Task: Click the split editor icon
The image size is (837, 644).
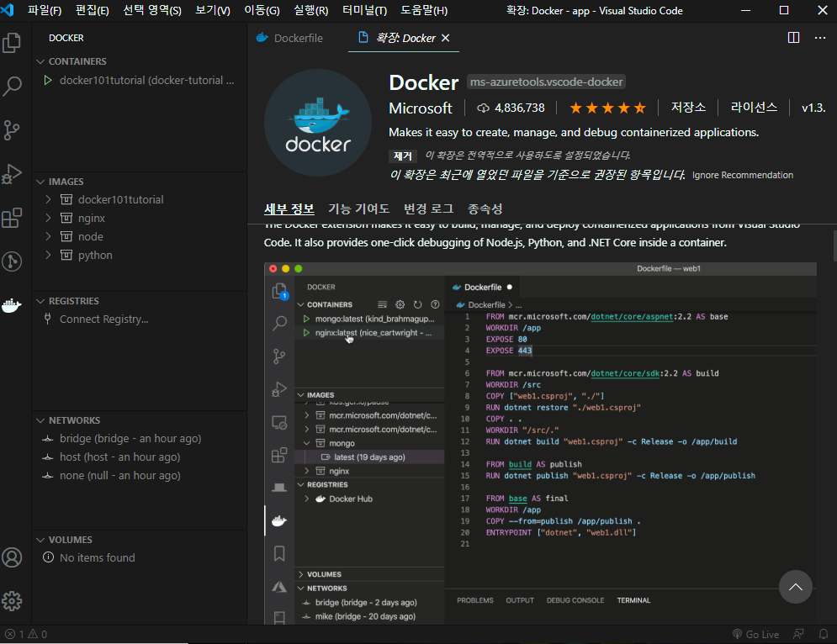Action: click(793, 37)
